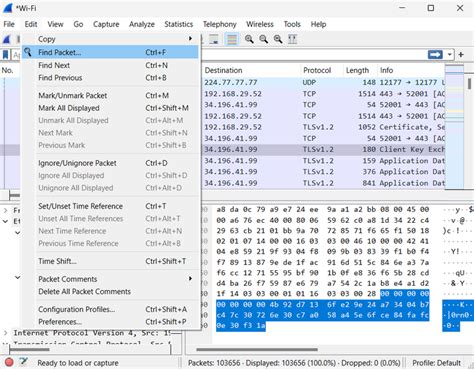The image size is (474, 369).
Task: Click the start capture shark fin icon
Action: click(x=7, y=39)
